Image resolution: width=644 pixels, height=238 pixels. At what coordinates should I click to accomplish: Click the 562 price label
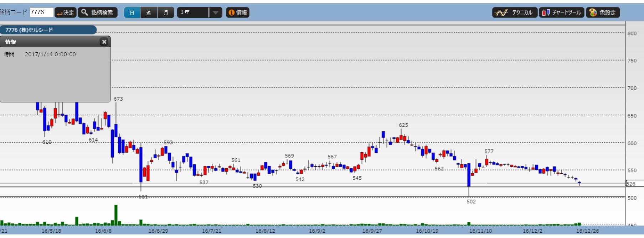click(439, 169)
